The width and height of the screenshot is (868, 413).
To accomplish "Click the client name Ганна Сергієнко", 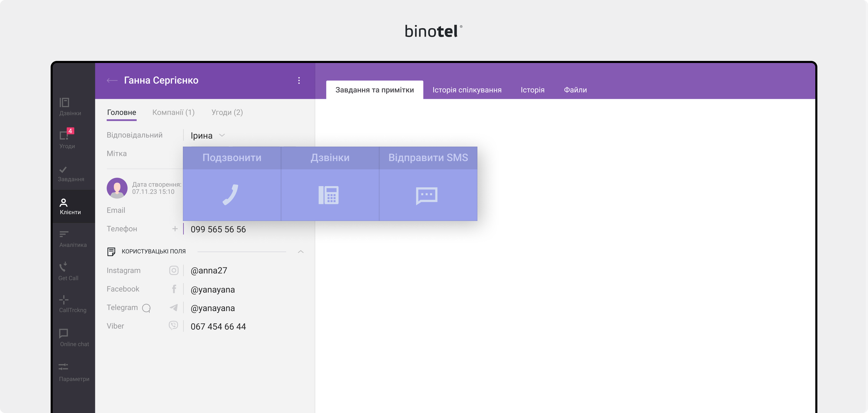I will tap(161, 81).
